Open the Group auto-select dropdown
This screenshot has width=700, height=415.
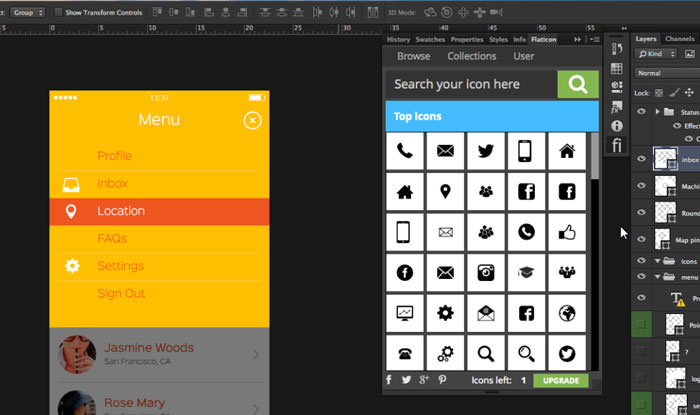click(28, 12)
